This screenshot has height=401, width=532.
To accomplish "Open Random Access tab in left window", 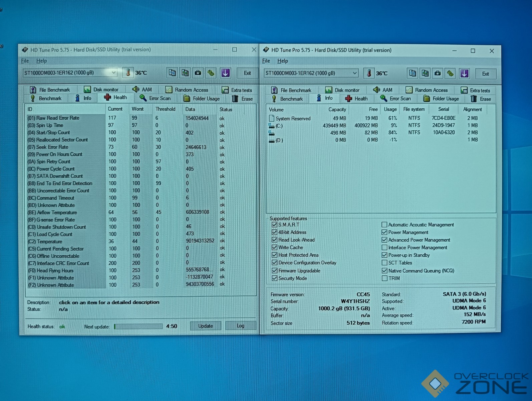I will click(187, 90).
